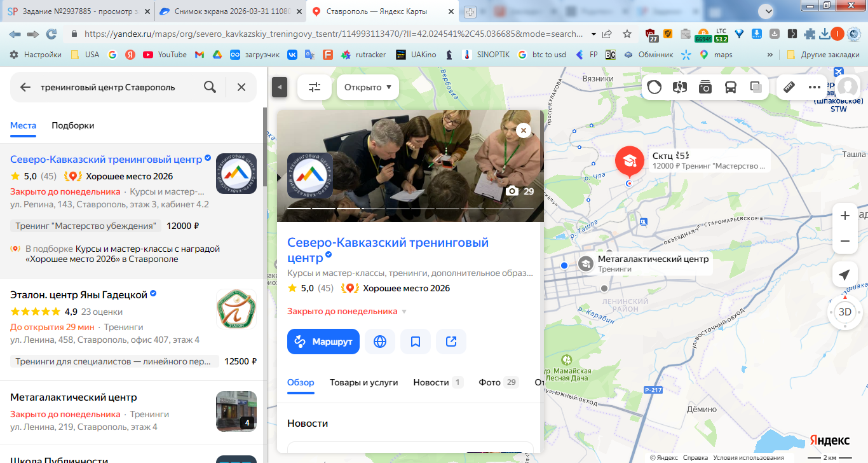
Task: Open the map layers selector
Action: [x=756, y=87]
